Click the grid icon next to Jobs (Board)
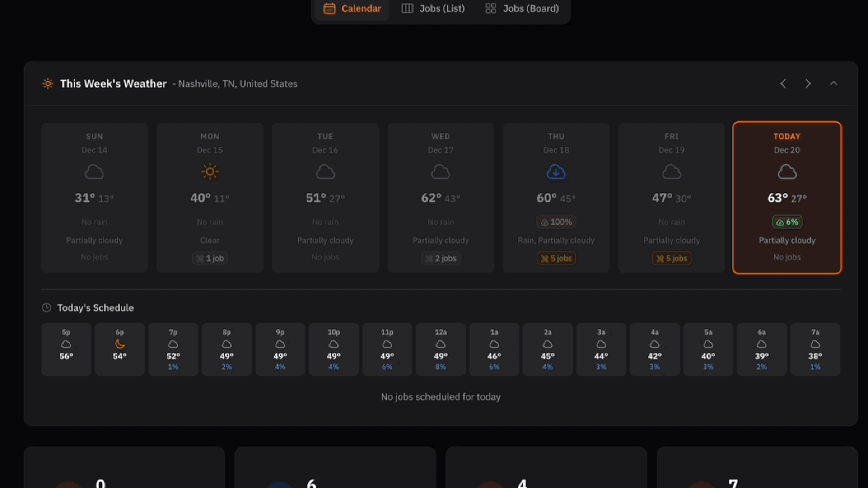 [491, 9]
